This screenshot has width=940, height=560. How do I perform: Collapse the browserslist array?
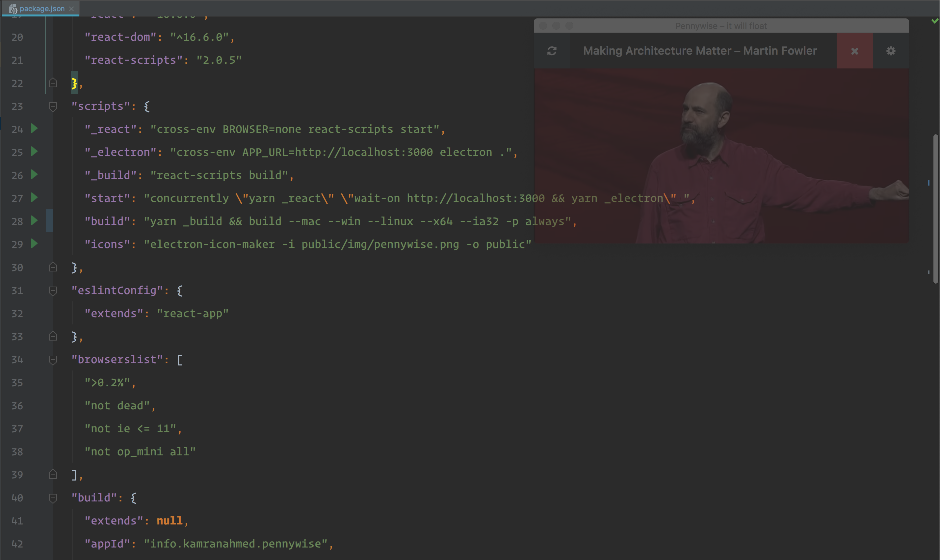pyautogui.click(x=53, y=360)
